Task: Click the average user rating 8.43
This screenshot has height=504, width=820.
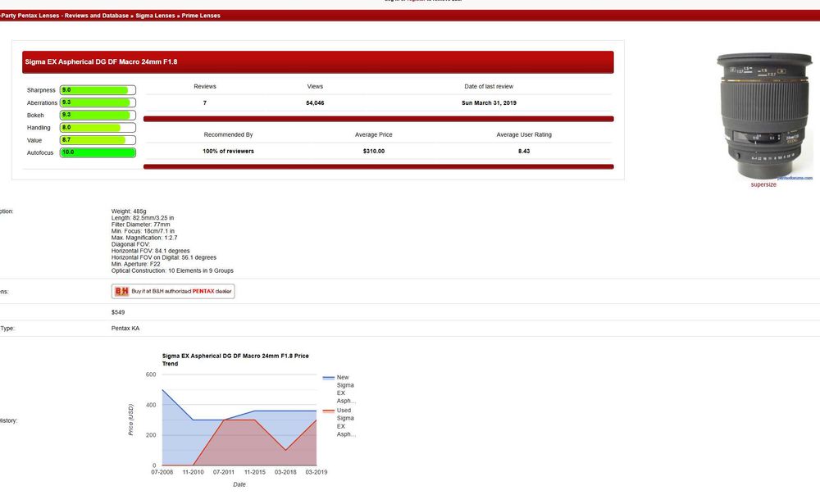Action: click(524, 151)
